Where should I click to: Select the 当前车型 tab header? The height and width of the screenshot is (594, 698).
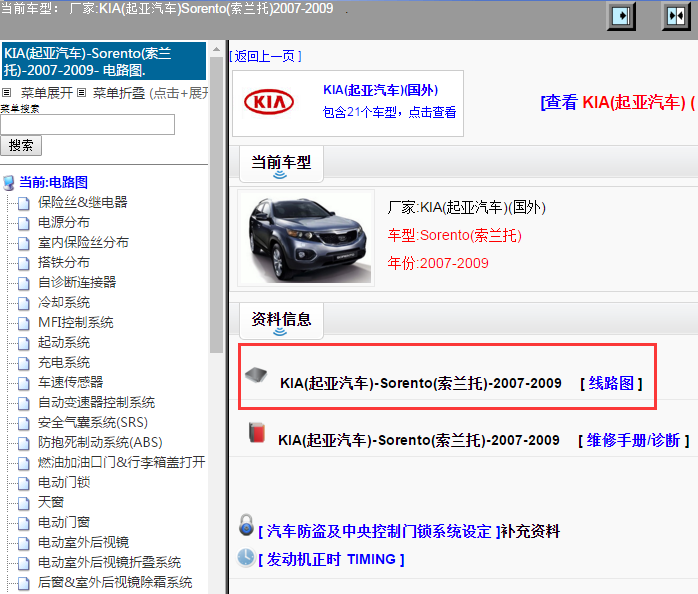[281, 163]
